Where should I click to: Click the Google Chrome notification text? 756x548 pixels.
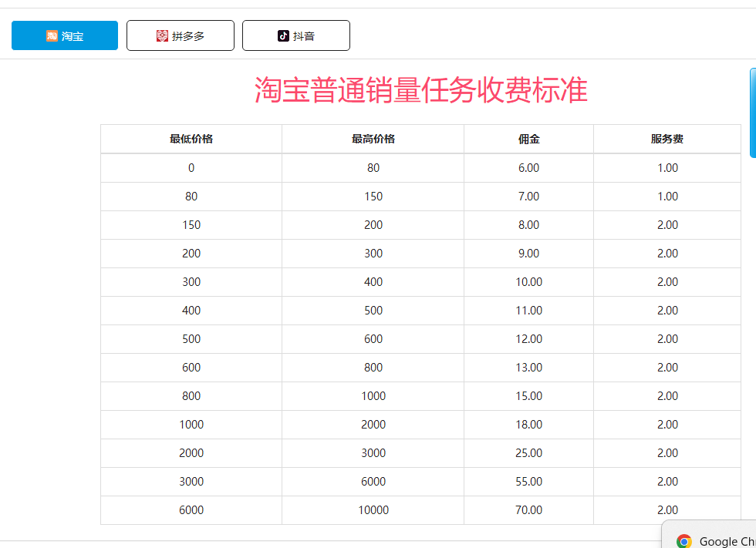pos(727,541)
